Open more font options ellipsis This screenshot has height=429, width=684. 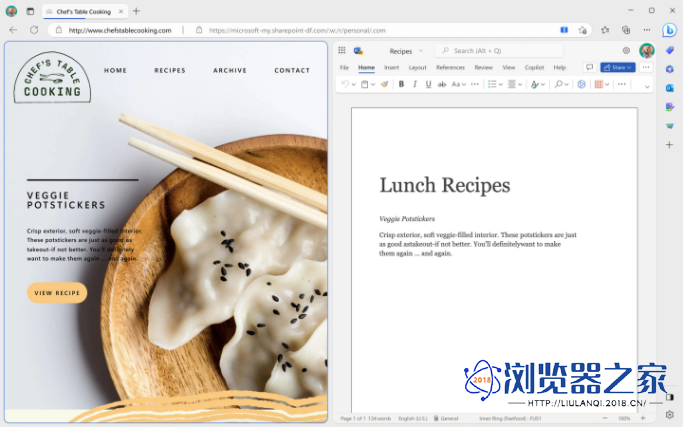coord(475,84)
